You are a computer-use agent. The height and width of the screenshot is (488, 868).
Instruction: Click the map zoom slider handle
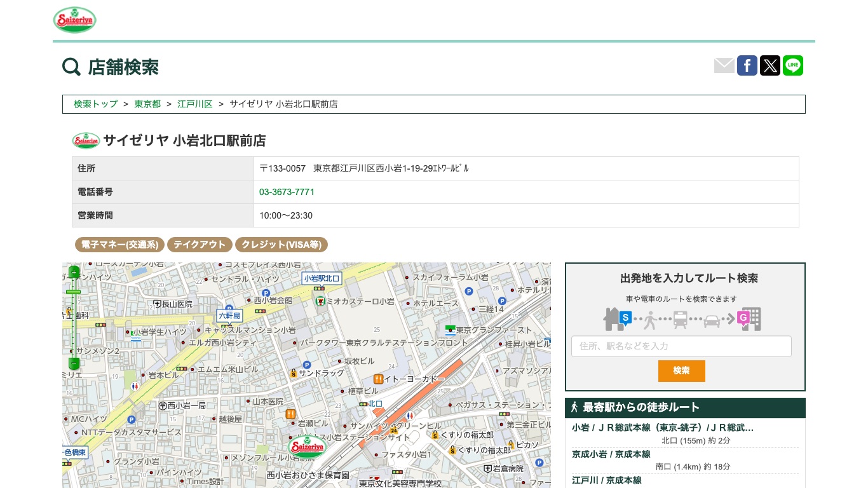[x=74, y=292]
